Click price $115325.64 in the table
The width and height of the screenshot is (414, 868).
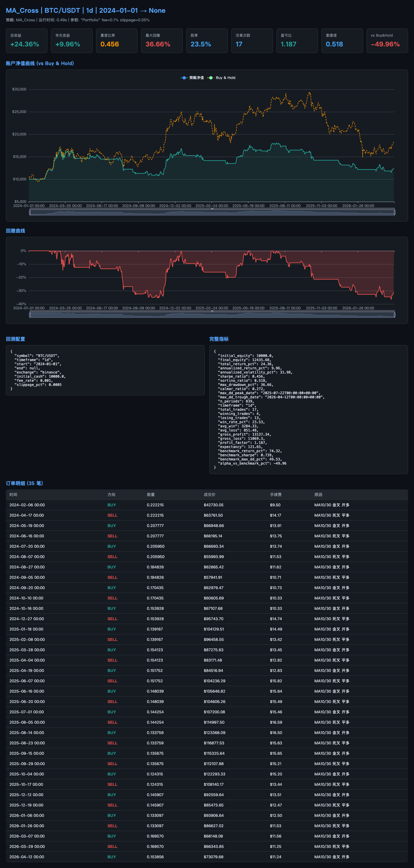(214, 754)
